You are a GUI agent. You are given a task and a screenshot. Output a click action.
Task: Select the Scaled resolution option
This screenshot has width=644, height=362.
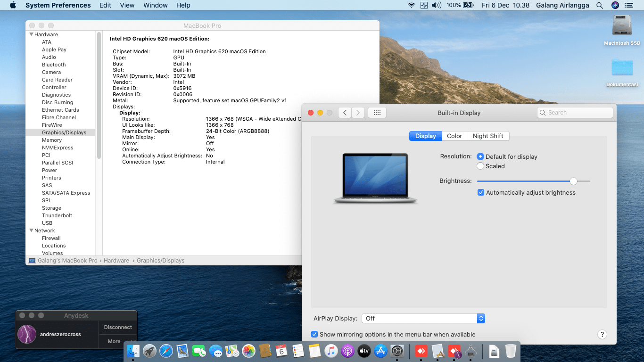click(x=480, y=166)
